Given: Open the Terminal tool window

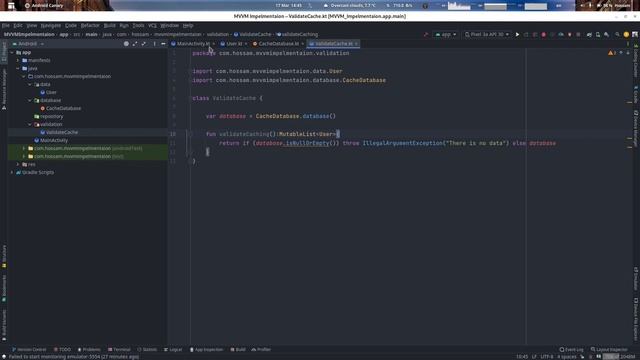Looking at the screenshot, I should [119, 350].
